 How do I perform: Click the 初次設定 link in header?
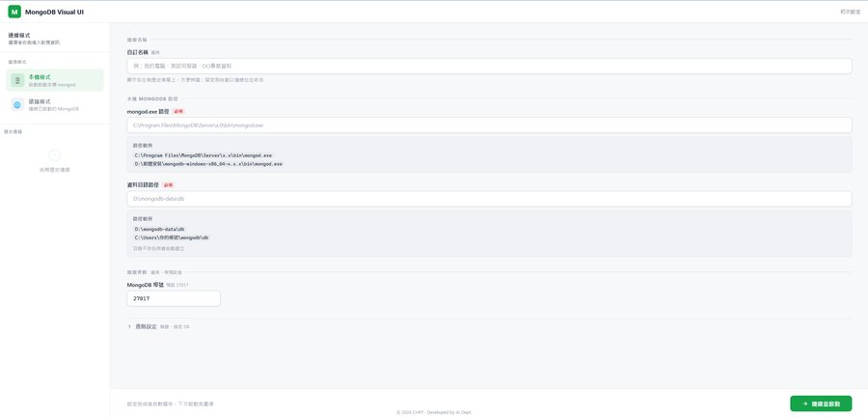(x=851, y=12)
